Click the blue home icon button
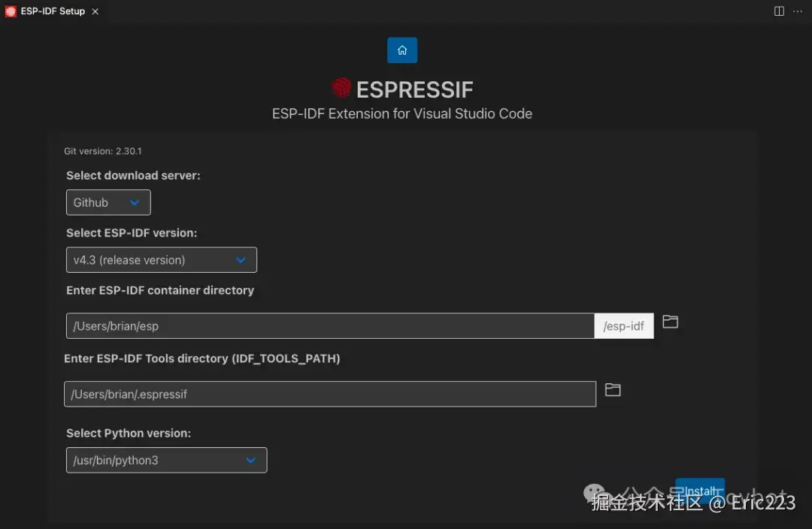The width and height of the screenshot is (812, 529). pyautogui.click(x=401, y=50)
